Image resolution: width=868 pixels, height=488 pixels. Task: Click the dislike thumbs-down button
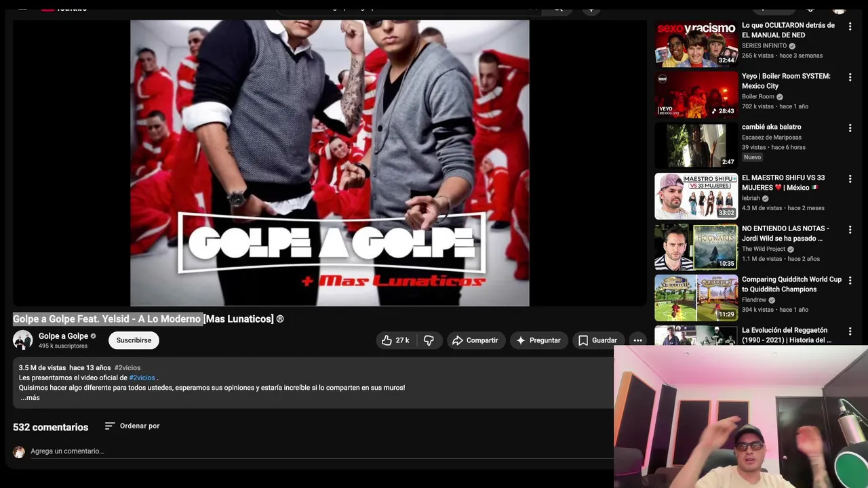click(x=429, y=340)
